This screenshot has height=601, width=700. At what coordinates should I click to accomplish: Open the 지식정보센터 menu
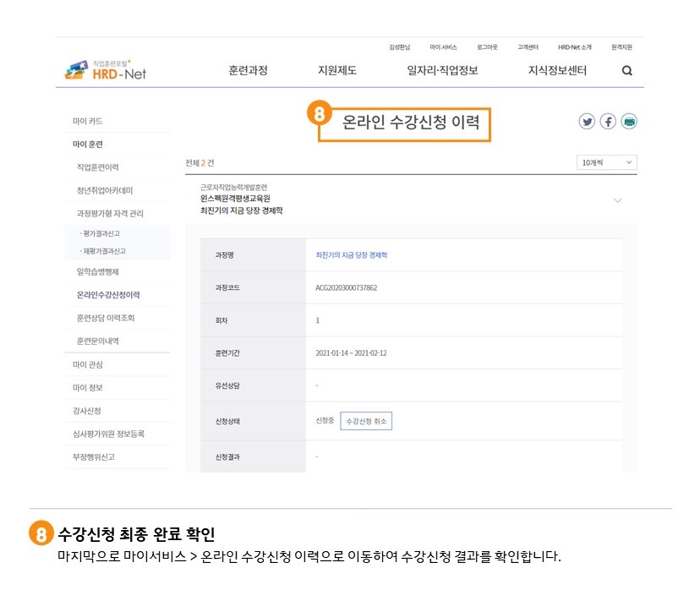[x=557, y=71]
